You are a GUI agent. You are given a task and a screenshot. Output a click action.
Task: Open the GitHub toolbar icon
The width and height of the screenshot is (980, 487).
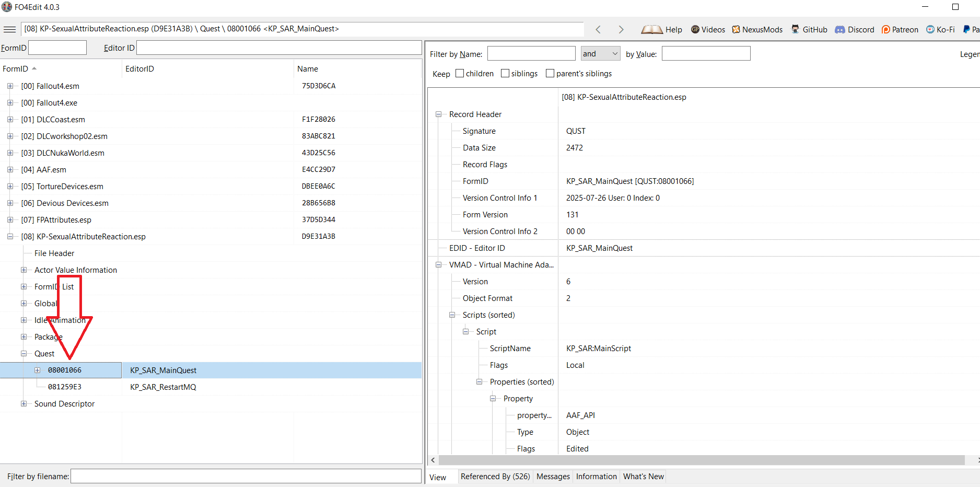795,30
